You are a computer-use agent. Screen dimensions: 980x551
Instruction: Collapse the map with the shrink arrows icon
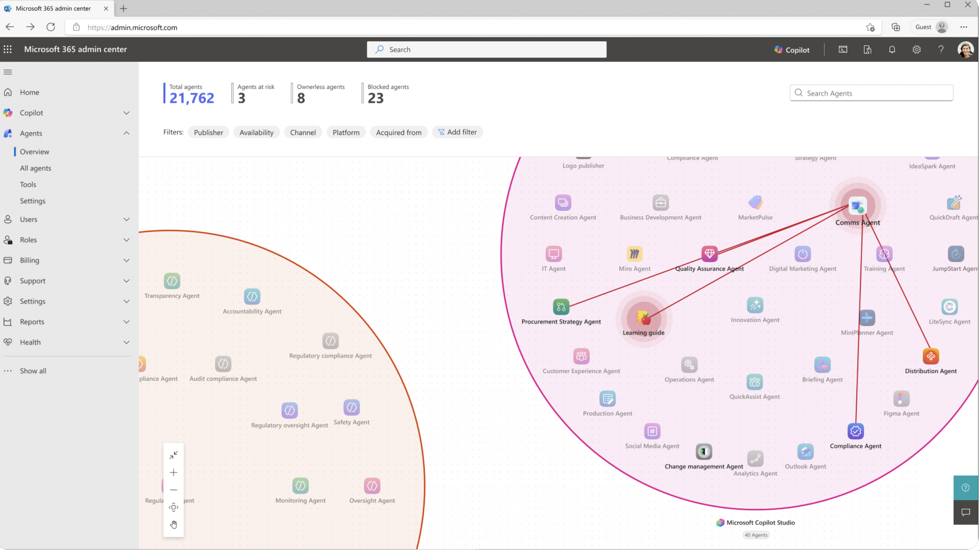coord(173,455)
